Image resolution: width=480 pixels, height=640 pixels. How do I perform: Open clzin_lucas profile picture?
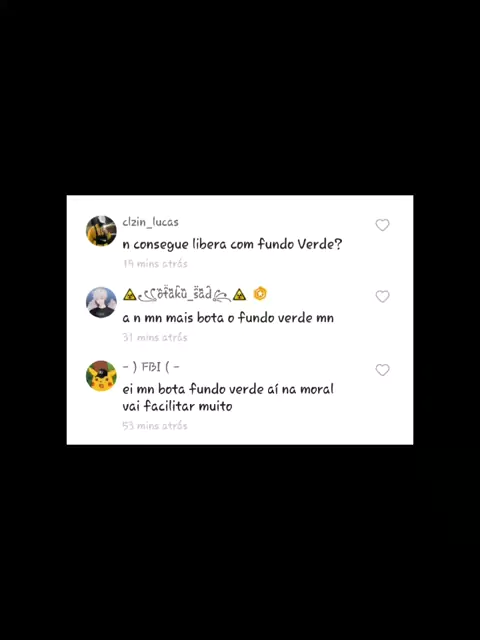(x=101, y=231)
